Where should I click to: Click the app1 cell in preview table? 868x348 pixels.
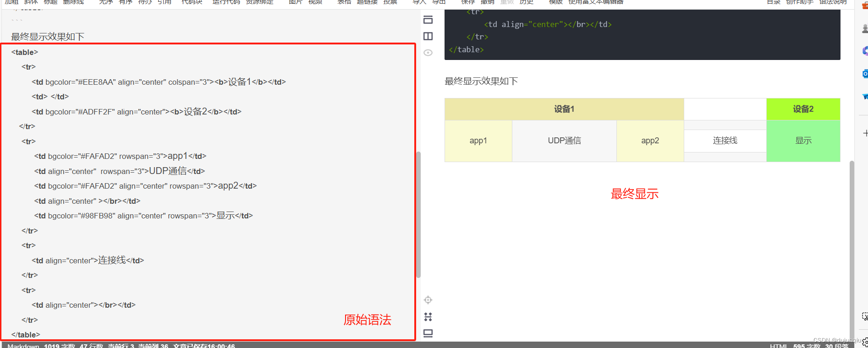pyautogui.click(x=478, y=141)
